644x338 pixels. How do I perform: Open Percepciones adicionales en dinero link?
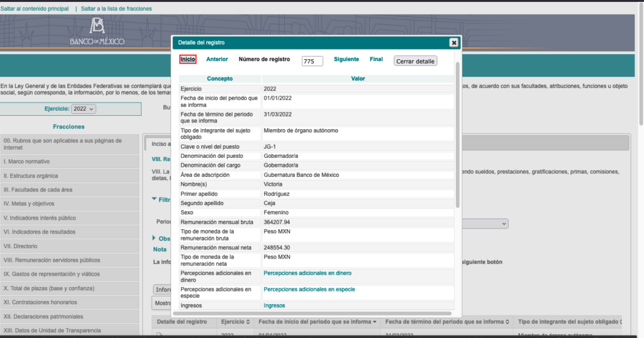tap(308, 273)
